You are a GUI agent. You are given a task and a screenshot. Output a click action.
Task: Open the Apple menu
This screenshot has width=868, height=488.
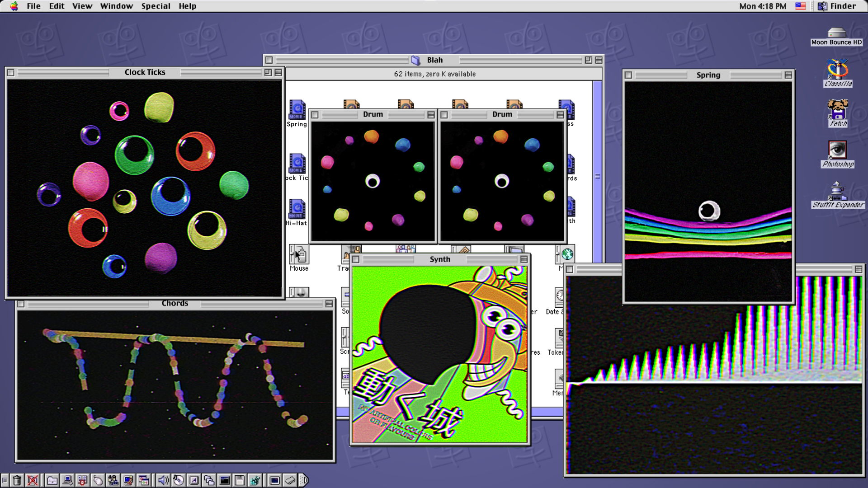pyautogui.click(x=14, y=6)
